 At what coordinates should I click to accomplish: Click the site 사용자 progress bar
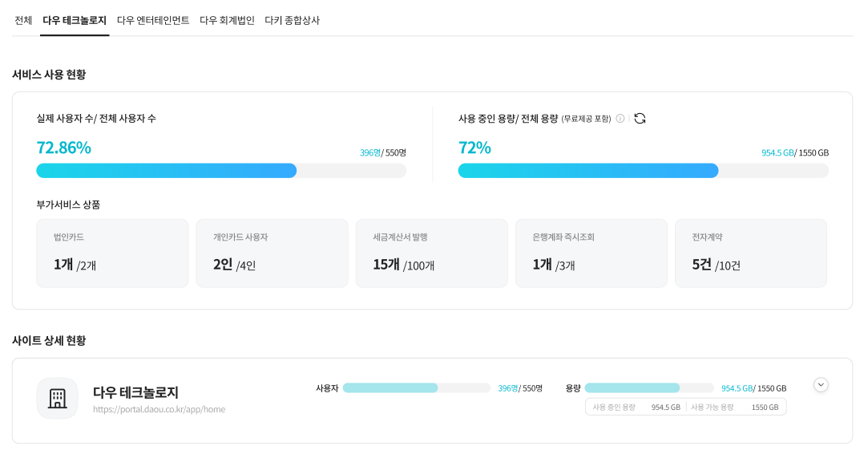tap(416, 388)
